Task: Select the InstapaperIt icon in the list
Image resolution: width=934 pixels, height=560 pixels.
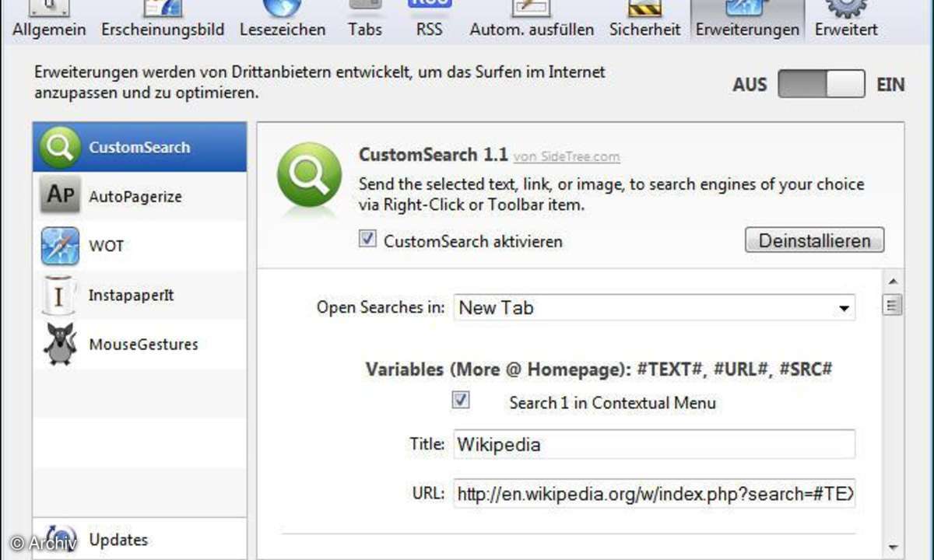Action: pyautogui.click(x=60, y=296)
